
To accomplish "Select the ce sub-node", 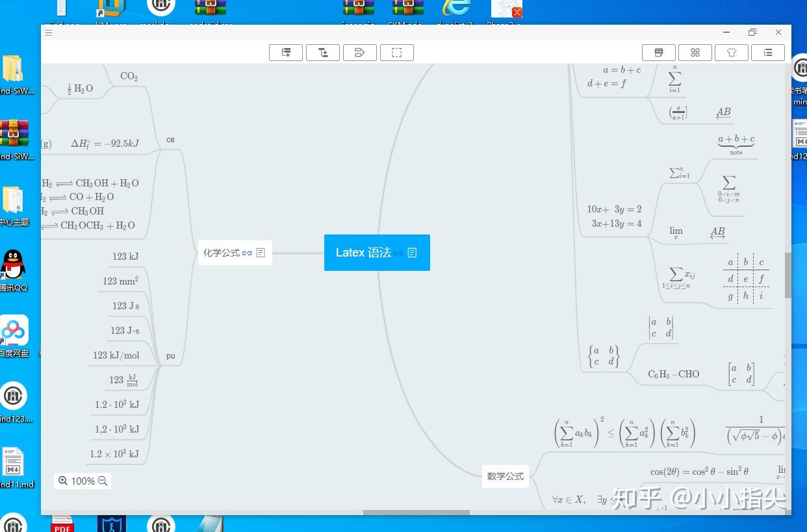I will [x=170, y=140].
